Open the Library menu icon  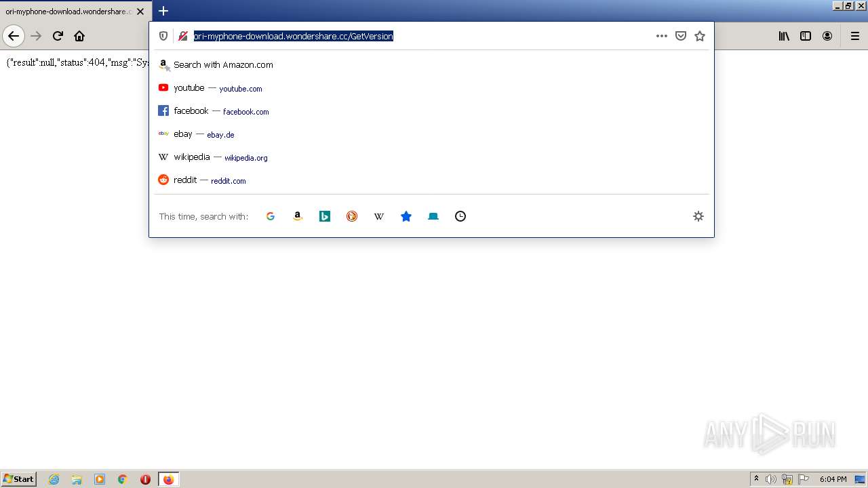[x=784, y=36]
